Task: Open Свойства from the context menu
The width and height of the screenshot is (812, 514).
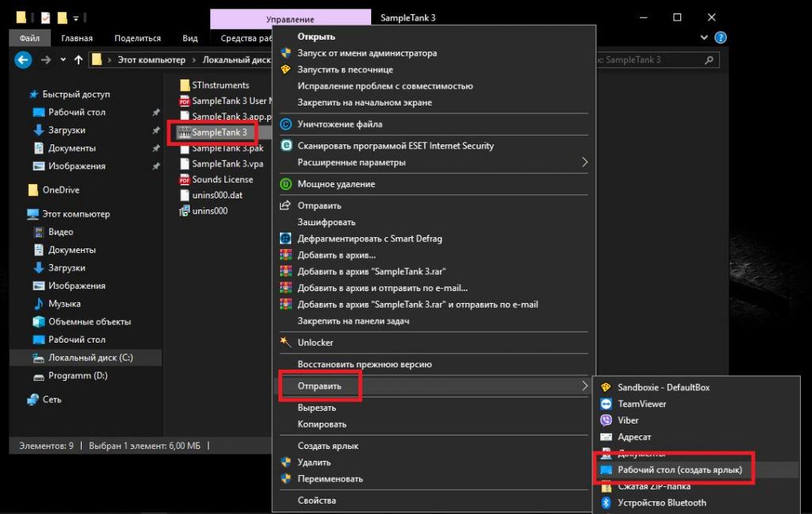Action: click(316, 501)
